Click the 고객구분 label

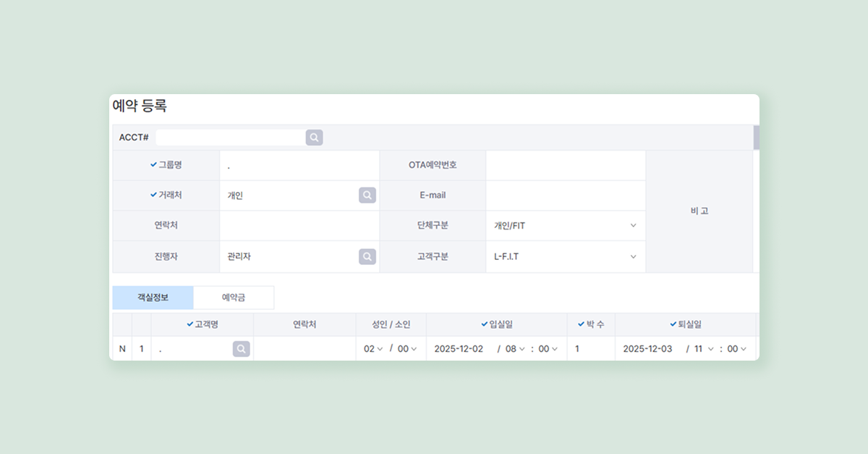tap(433, 256)
